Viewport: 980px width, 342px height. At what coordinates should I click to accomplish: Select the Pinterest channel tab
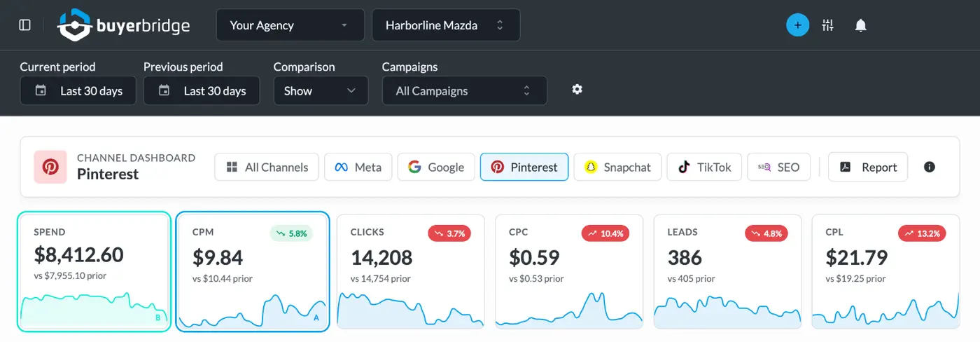pos(524,167)
